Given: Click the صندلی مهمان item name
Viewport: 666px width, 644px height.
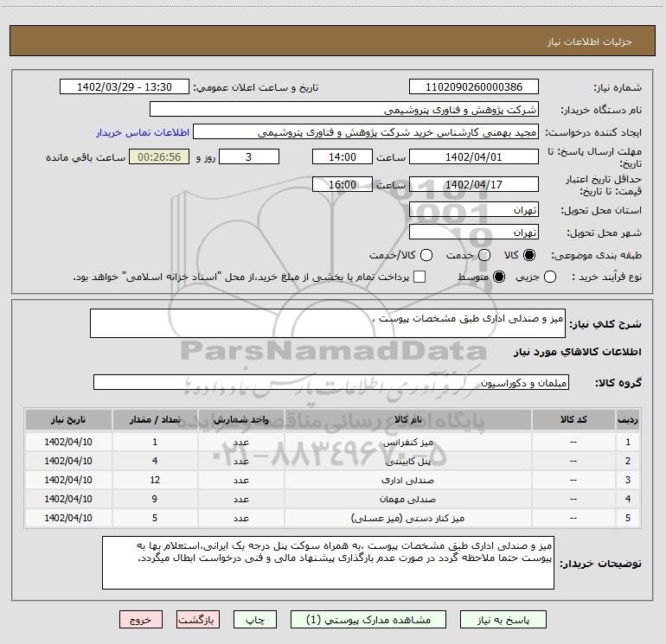Looking at the screenshot, I should point(407,500).
